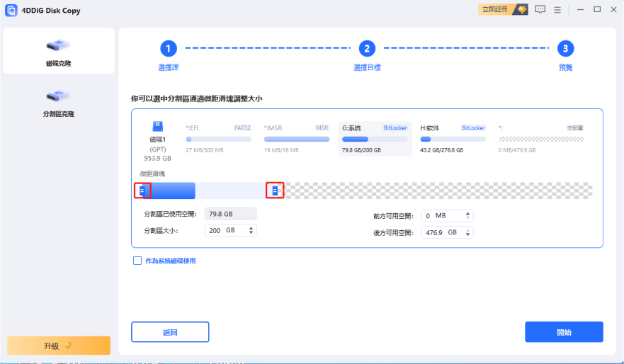Minimize the 4DDiG window
This screenshot has width=624, height=364.
coord(580,9)
